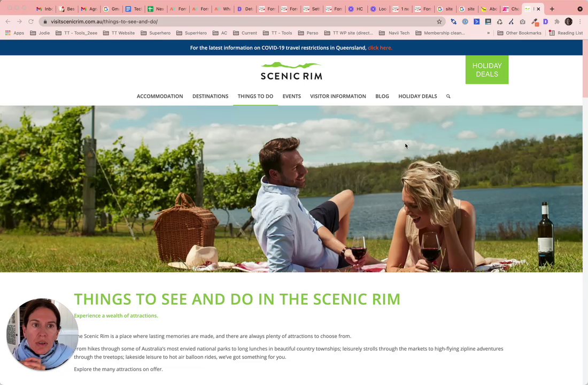Click the 'Things to See and Do' heading
588x385 pixels.
click(x=237, y=299)
